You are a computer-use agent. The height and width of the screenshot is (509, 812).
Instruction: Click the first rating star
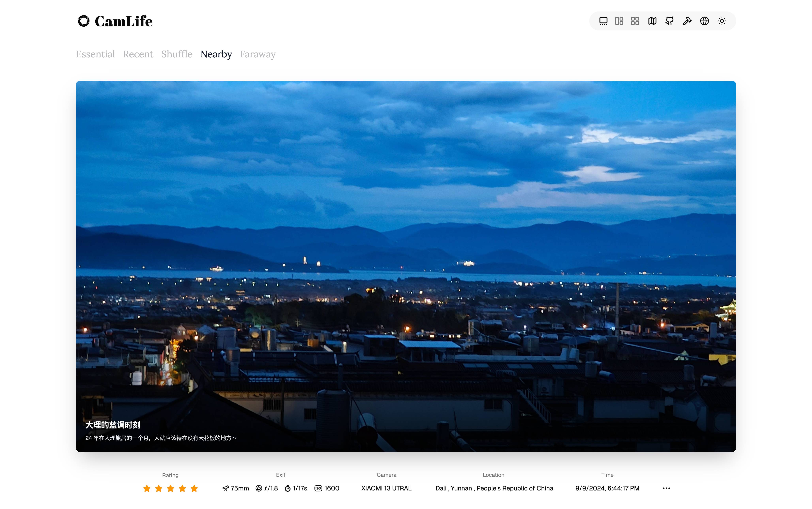[147, 488]
